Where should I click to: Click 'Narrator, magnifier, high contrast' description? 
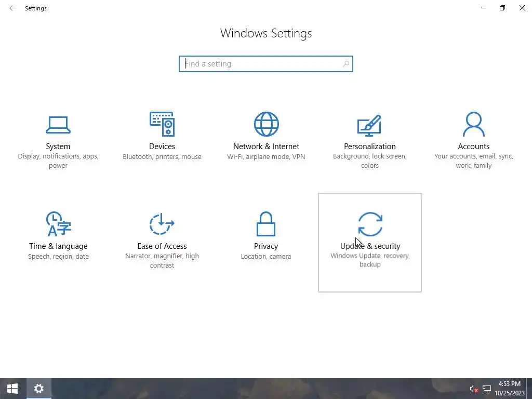point(162,261)
